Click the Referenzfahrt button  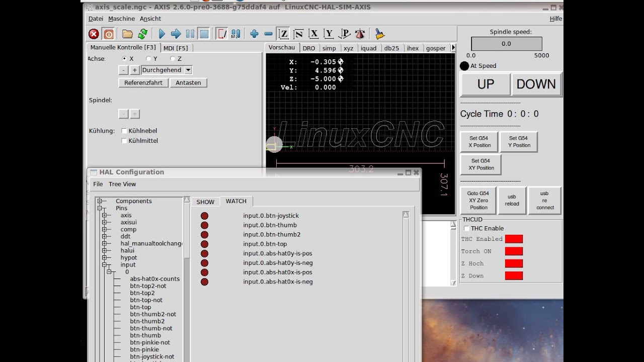tap(143, 83)
